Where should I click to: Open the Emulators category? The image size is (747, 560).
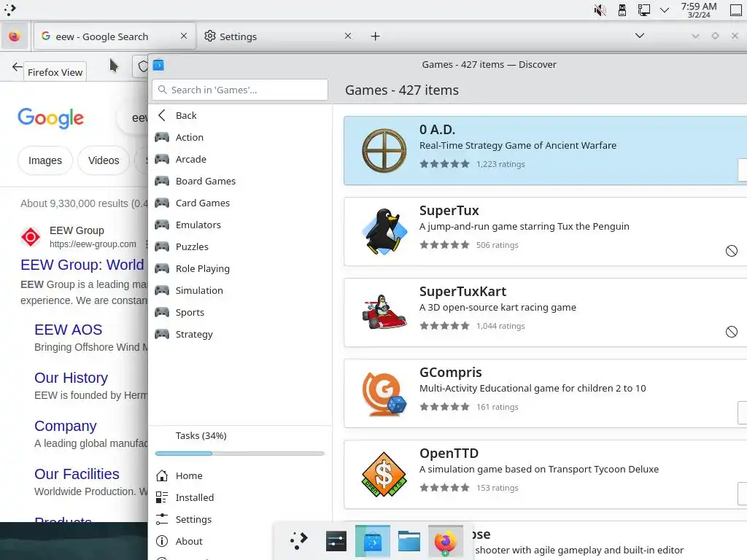(239, 225)
